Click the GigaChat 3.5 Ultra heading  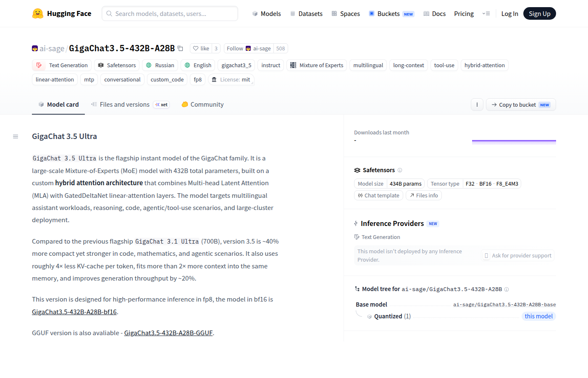pyautogui.click(x=64, y=136)
